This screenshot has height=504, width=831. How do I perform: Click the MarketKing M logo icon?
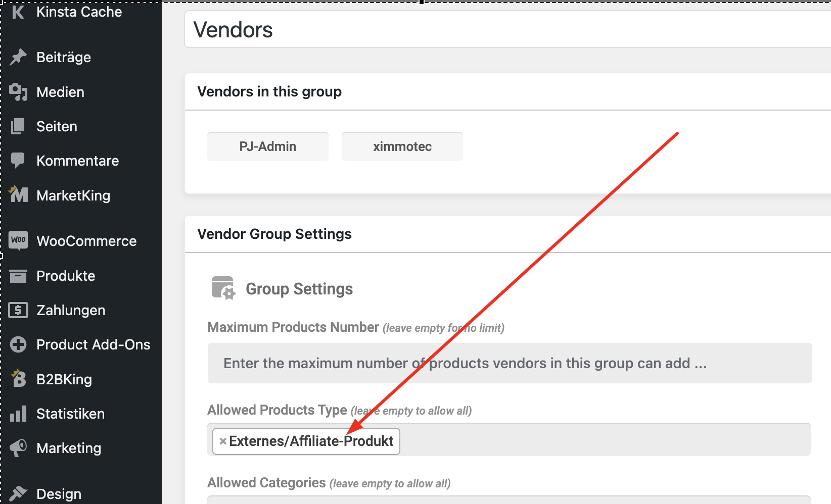click(18, 194)
